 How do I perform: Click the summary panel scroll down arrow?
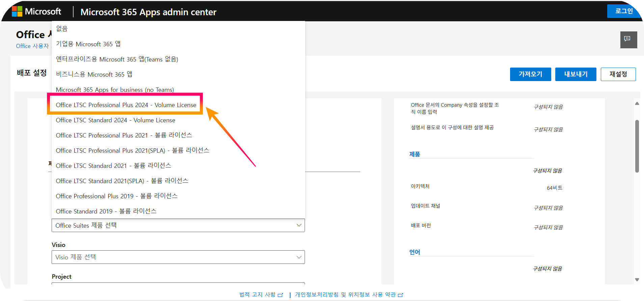coord(637,279)
